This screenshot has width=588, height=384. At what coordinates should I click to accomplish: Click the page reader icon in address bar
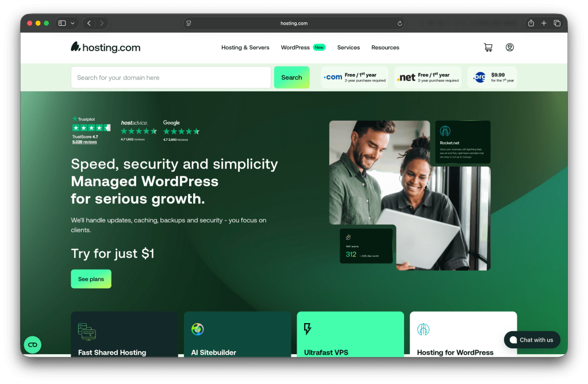[x=189, y=23]
